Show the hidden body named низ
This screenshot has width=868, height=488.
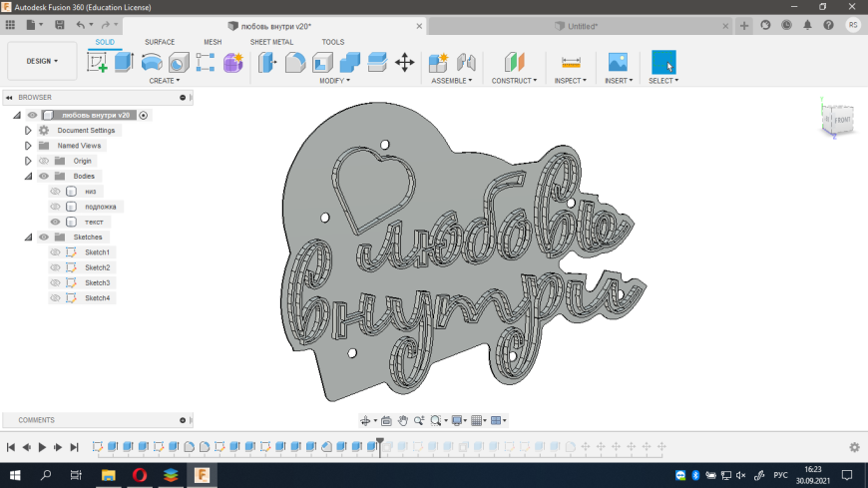coord(56,192)
